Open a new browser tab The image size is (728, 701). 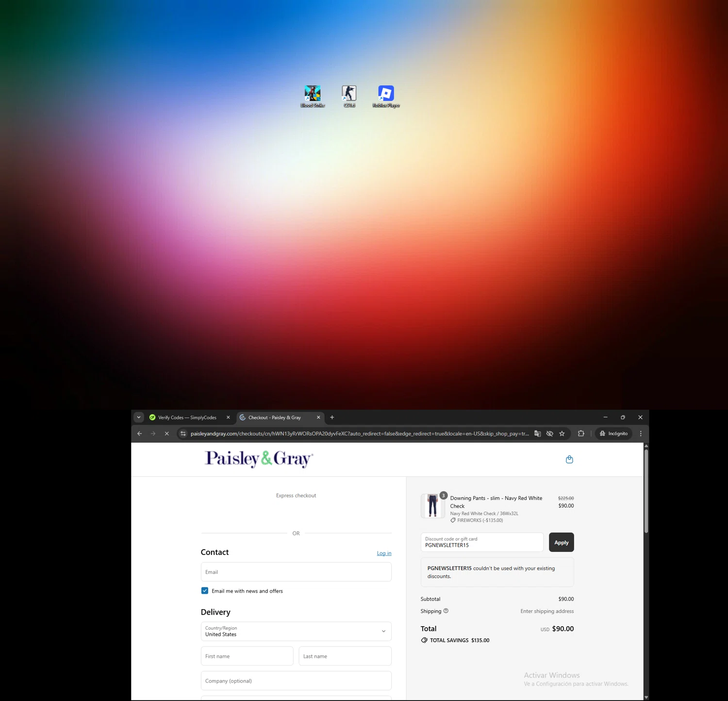click(x=332, y=417)
